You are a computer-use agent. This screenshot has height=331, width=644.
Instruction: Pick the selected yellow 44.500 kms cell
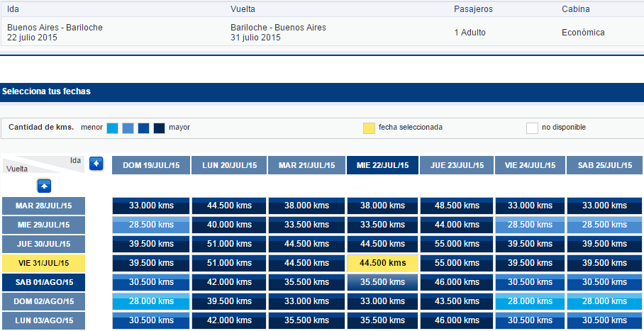click(x=383, y=263)
